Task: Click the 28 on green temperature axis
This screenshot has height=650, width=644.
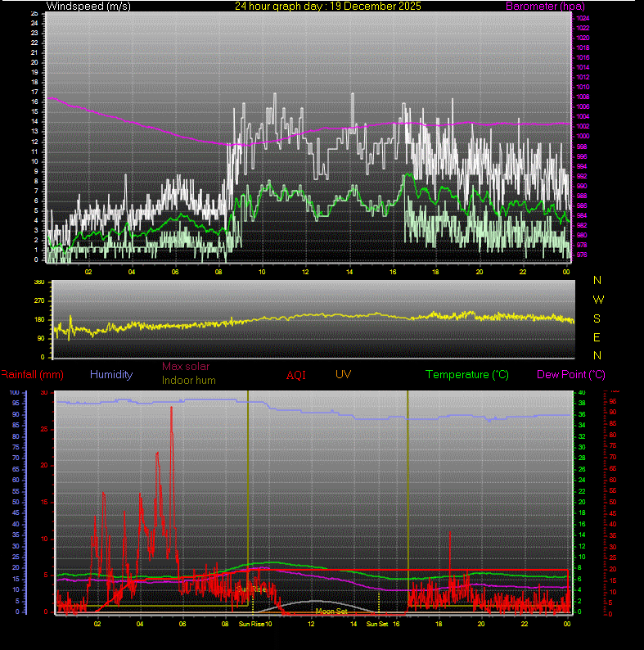Action: click(x=582, y=458)
